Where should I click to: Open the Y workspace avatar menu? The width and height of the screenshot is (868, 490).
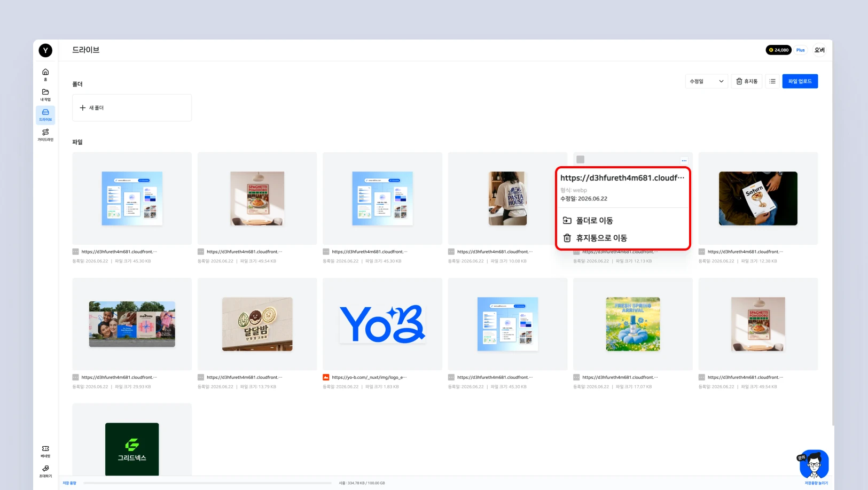click(45, 50)
